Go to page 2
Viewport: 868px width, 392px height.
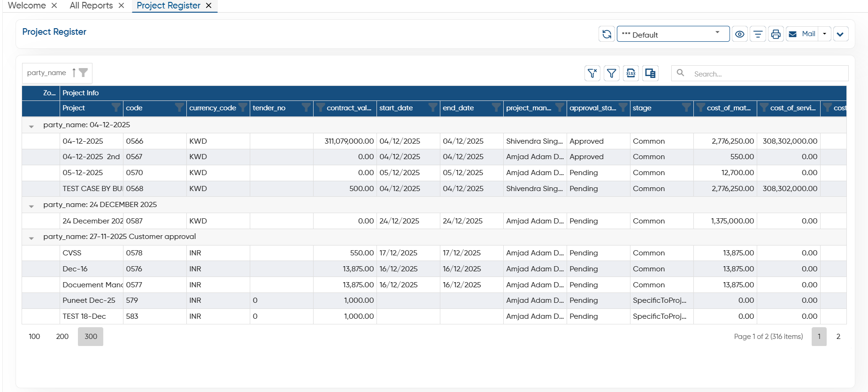click(x=838, y=337)
